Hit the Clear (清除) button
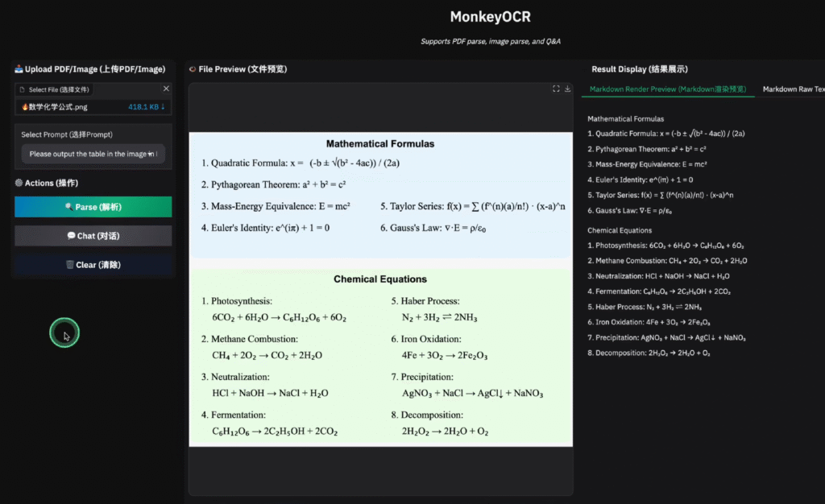Screen dimensions: 825x504 tap(93, 265)
